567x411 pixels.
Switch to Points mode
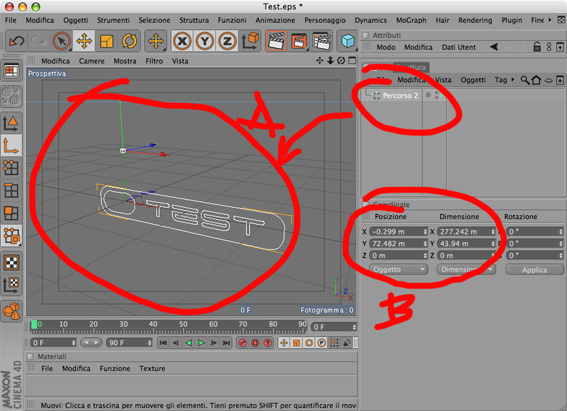(x=11, y=167)
